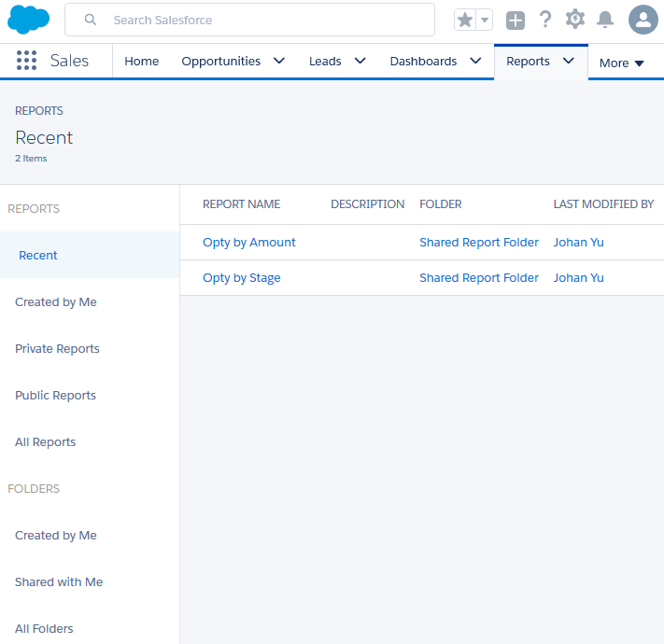Select the Reports tab

point(528,62)
